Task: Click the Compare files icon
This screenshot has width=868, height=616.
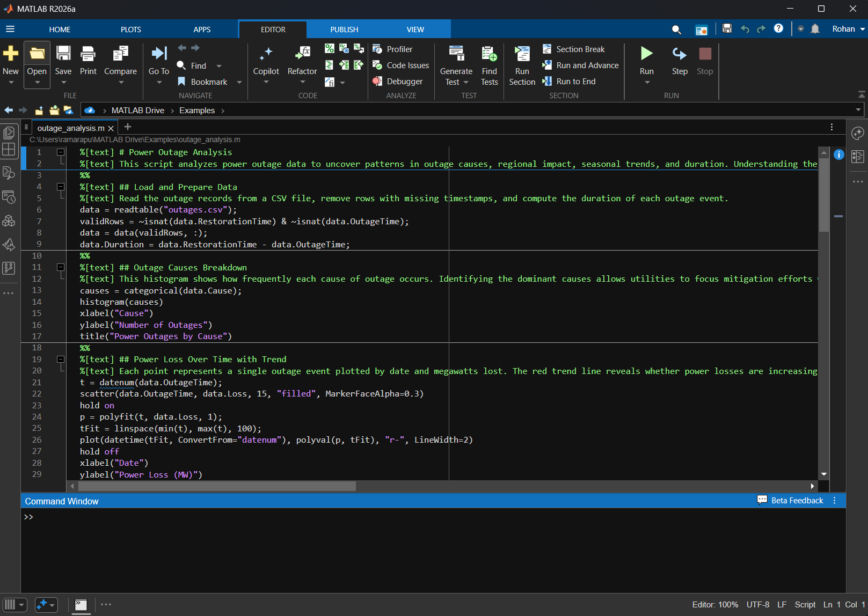Action: tap(120, 54)
